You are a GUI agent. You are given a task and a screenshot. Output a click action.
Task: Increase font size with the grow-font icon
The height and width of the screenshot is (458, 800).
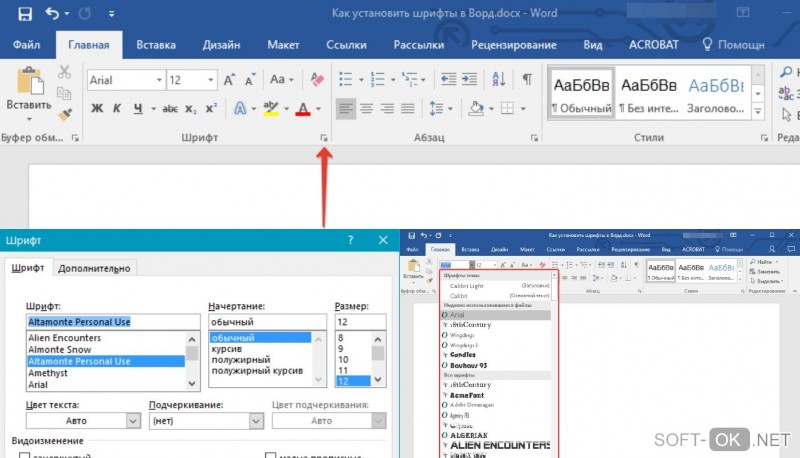[230, 80]
